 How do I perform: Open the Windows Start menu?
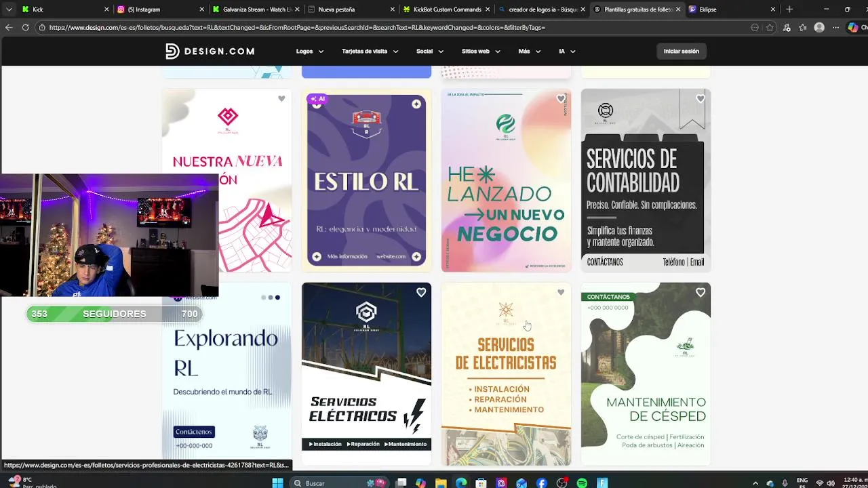pos(277,483)
